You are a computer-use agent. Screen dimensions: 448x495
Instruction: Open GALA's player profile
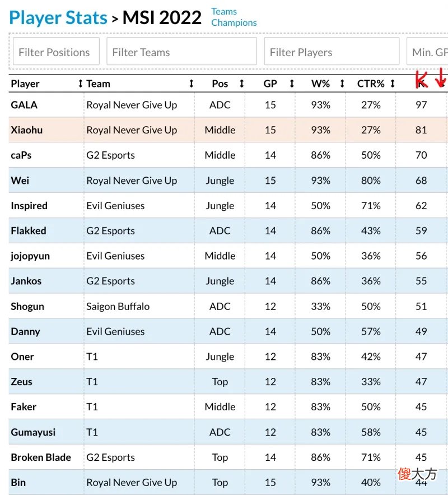pos(24,105)
